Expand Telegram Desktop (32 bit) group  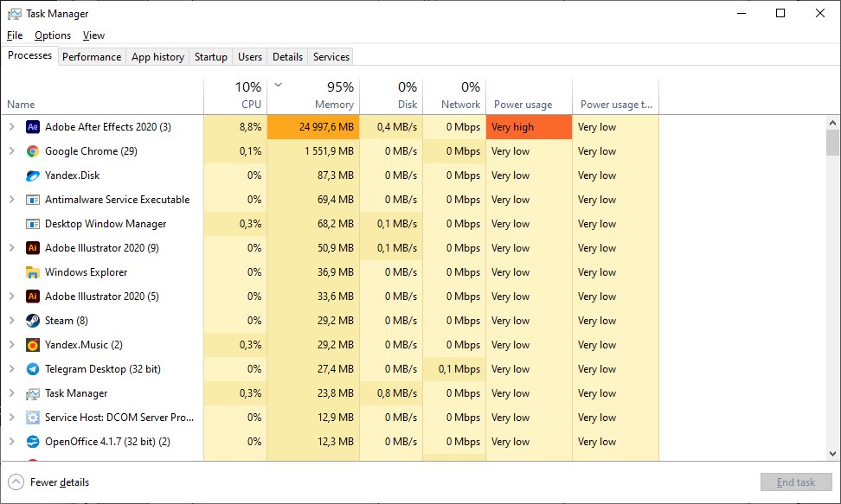click(12, 369)
